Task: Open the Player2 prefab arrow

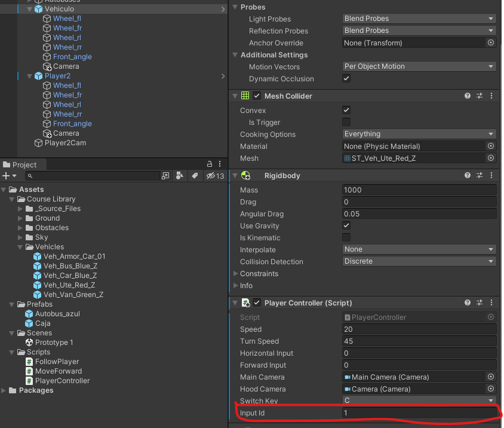Action: 223,77
